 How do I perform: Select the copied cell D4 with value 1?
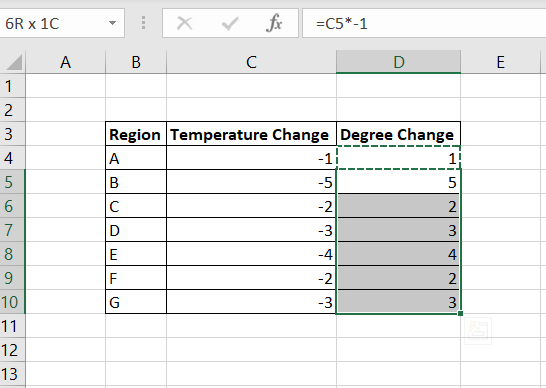tap(398, 158)
